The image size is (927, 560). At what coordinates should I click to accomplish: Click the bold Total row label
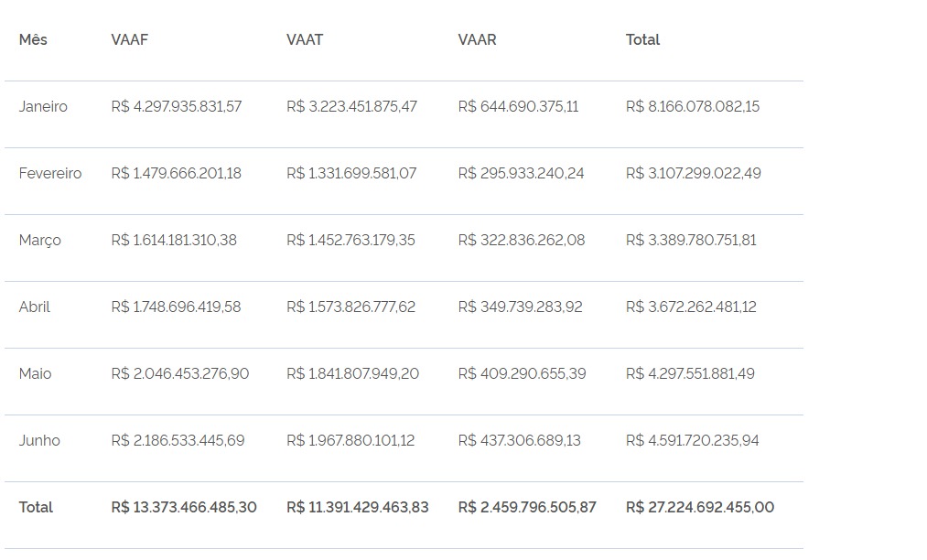pos(37,507)
